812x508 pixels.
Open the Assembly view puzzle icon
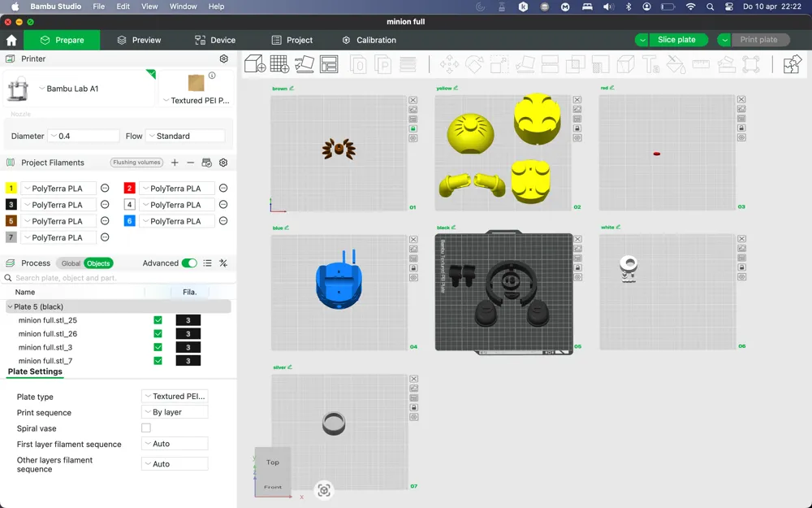coord(793,64)
